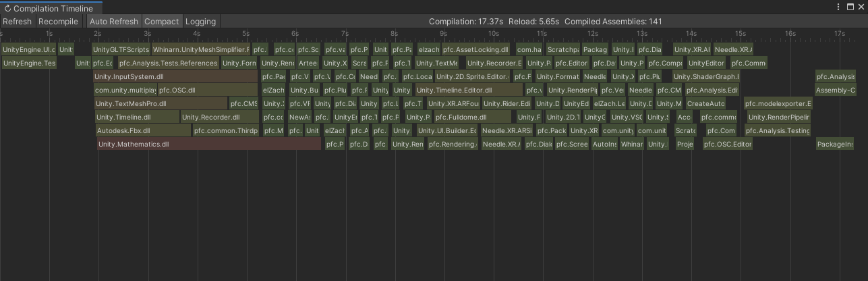Select the UnityEngine.Tes assembly bar
Viewport: 868px width, 281px height.
pos(29,63)
